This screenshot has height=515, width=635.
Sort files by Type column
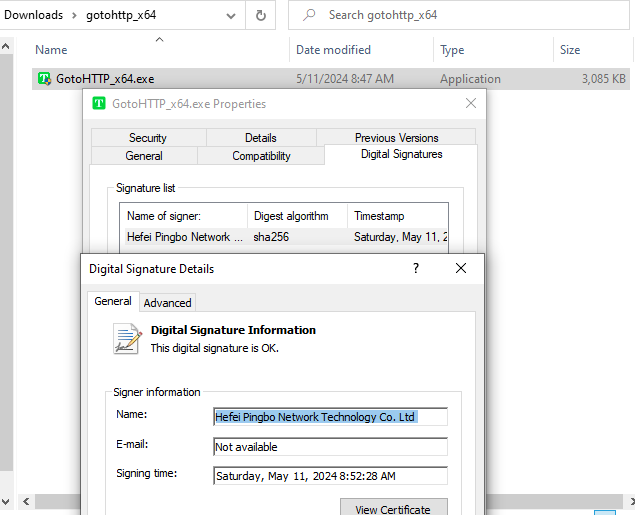click(x=452, y=50)
